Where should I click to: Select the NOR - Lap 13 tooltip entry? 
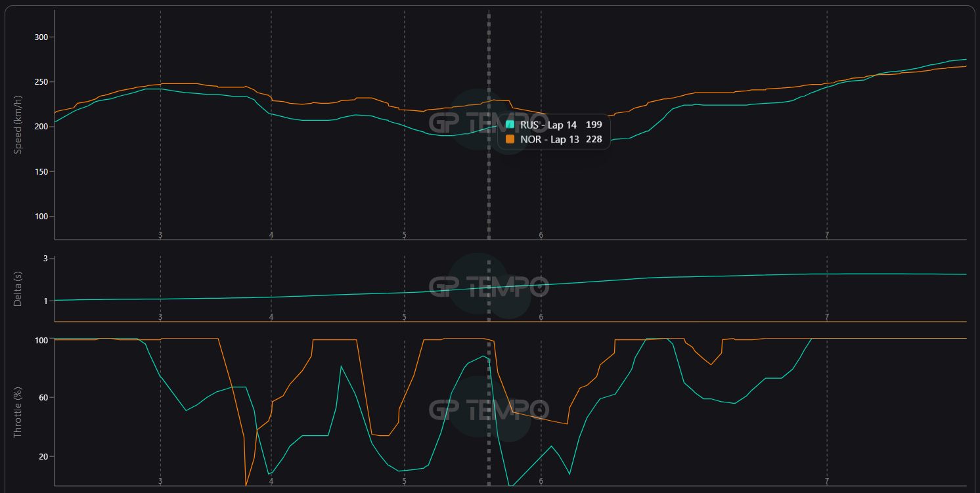pos(549,139)
